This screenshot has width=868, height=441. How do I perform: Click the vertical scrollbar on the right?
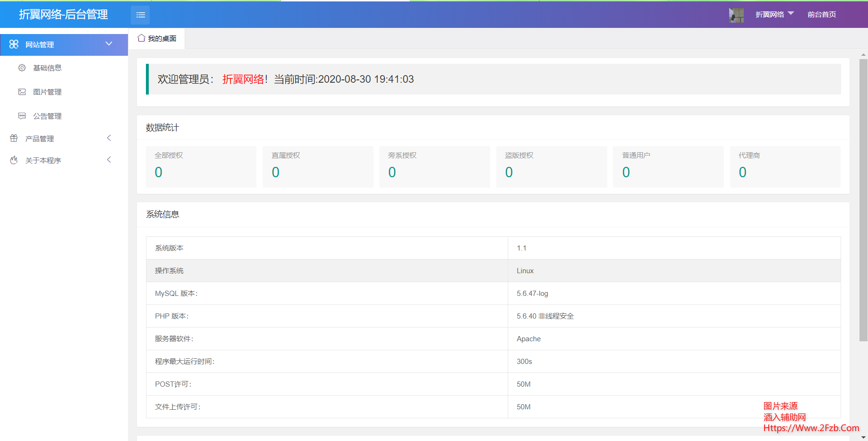coord(863,199)
